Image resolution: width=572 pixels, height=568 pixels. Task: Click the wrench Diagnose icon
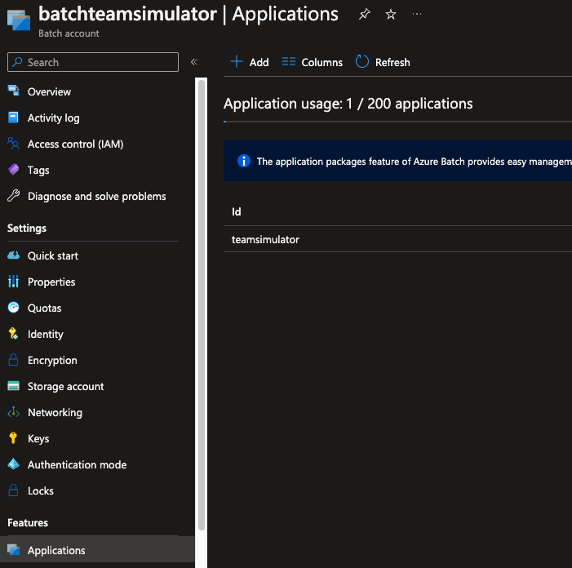(x=13, y=196)
